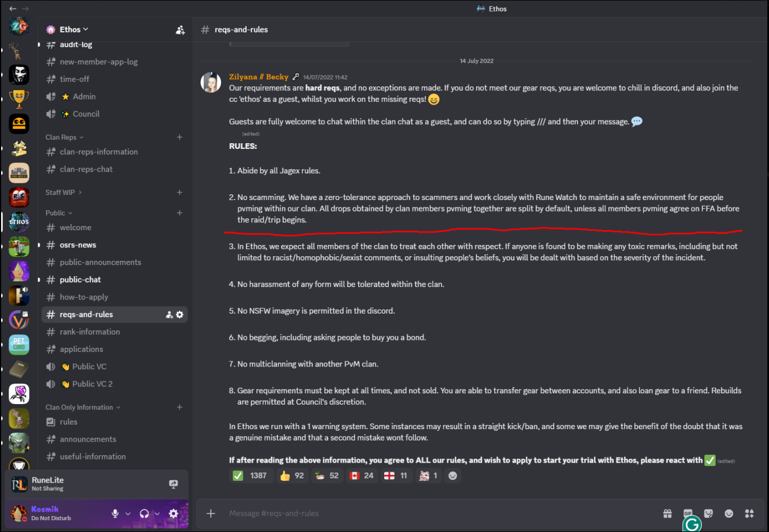Viewport: 769px width, 532px height.
Task: Collapse the Public category
Action: (x=59, y=213)
